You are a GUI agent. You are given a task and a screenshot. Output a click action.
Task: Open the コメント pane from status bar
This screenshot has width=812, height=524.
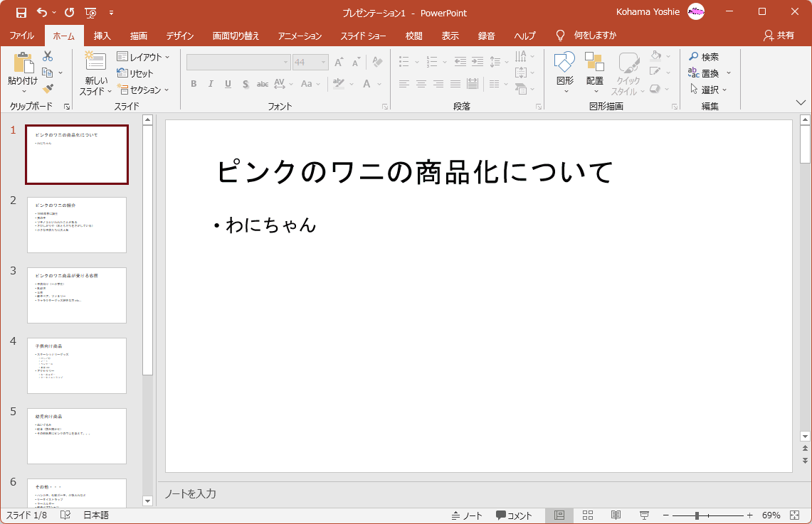[x=514, y=515]
